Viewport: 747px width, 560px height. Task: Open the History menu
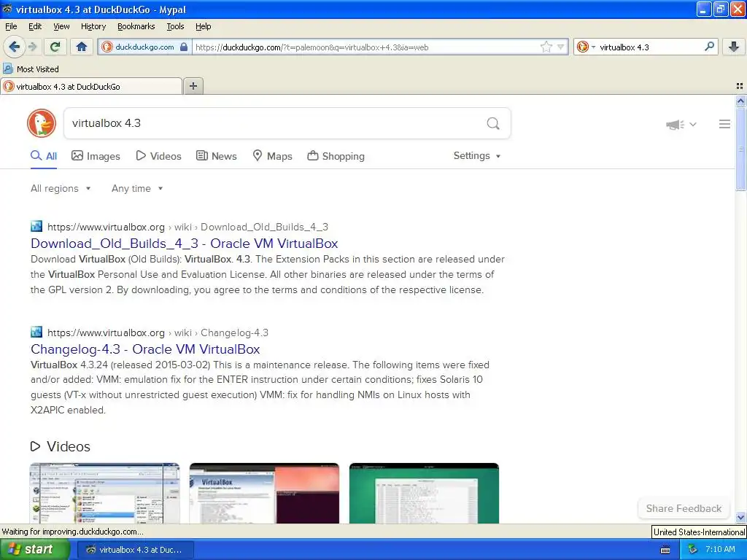pos(93,26)
